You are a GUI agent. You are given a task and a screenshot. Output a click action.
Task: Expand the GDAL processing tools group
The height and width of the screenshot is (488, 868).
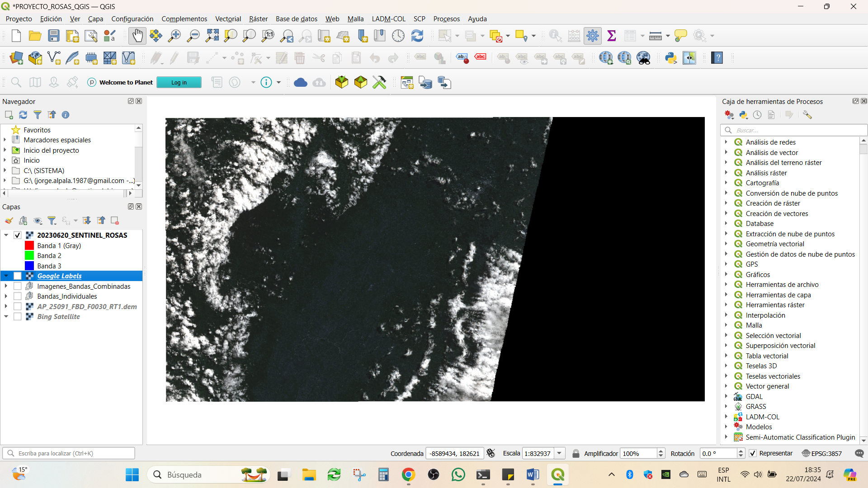(726, 396)
